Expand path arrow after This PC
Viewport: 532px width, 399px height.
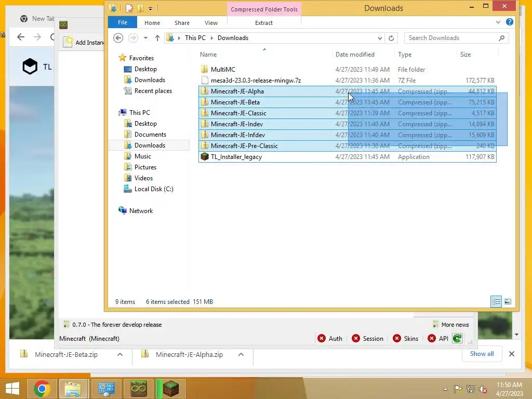(x=212, y=38)
